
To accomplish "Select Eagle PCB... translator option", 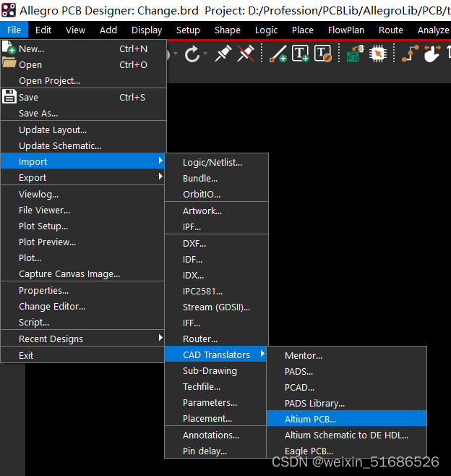I will [x=309, y=451].
